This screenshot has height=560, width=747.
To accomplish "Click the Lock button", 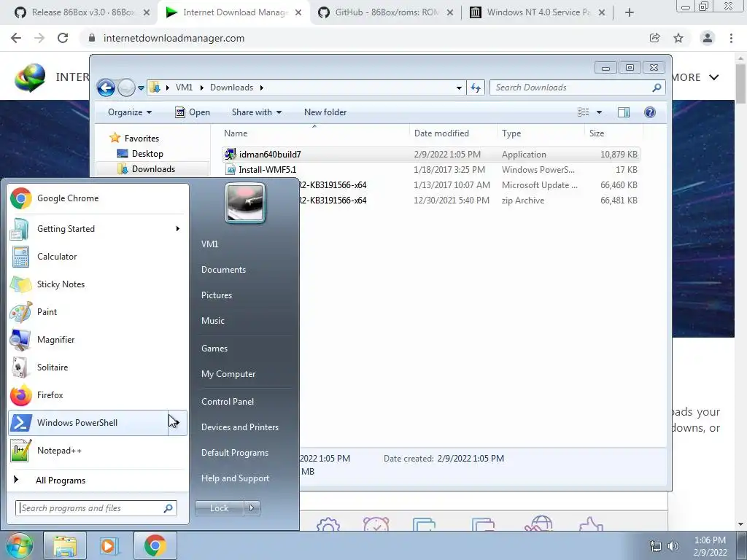I will click(x=219, y=508).
